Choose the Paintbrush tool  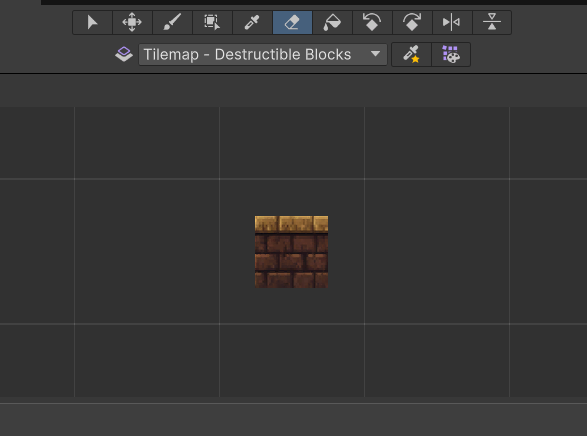pyautogui.click(x=172, y=22)
